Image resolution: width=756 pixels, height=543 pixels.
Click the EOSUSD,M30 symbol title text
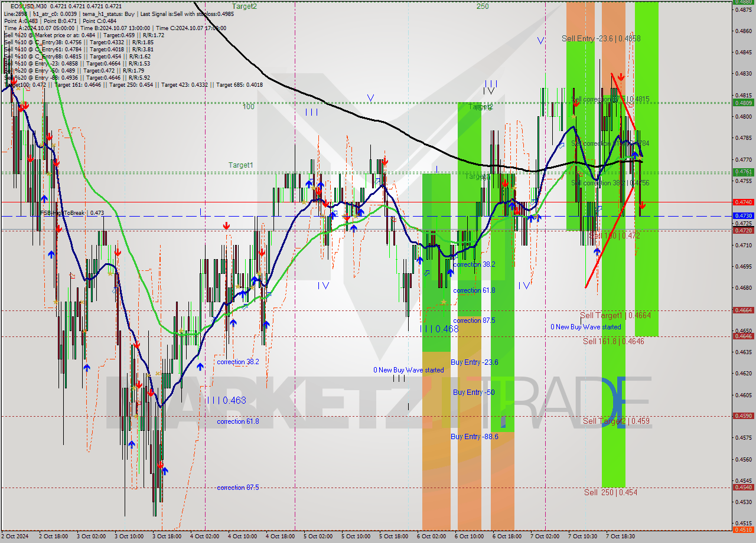pyautogui.click(x=29, y=6)
